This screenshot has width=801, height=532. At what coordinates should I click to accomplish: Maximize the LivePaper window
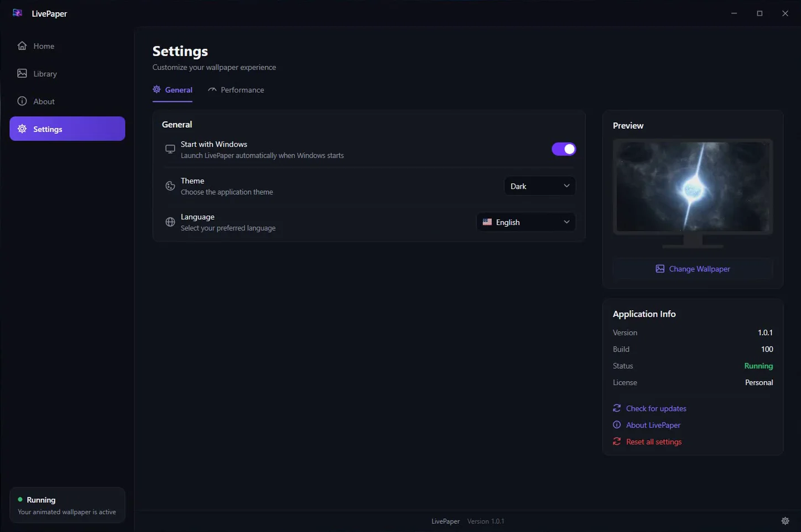(x=760, y=13)
